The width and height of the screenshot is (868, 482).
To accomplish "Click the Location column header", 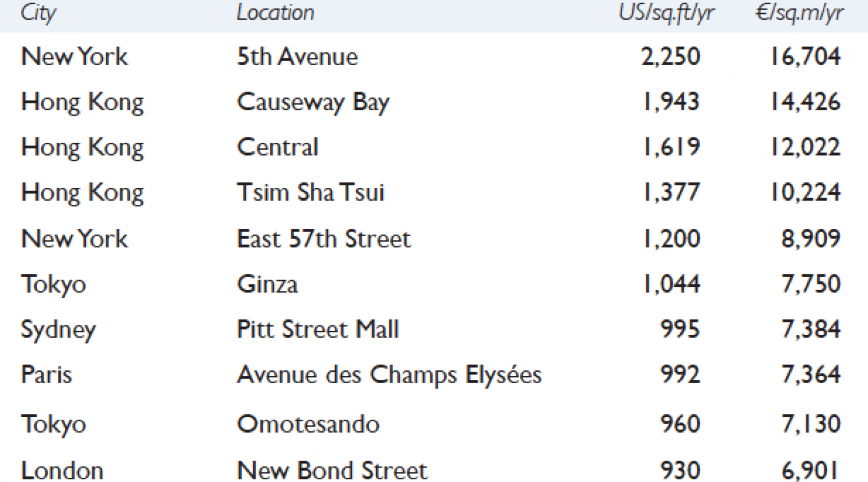I will click(x=275, y=13).
